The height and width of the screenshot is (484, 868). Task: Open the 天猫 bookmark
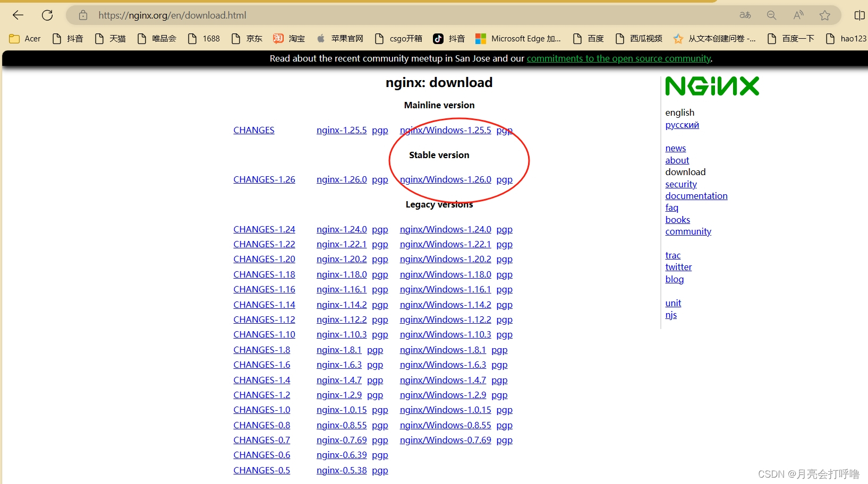pos(110,38)
